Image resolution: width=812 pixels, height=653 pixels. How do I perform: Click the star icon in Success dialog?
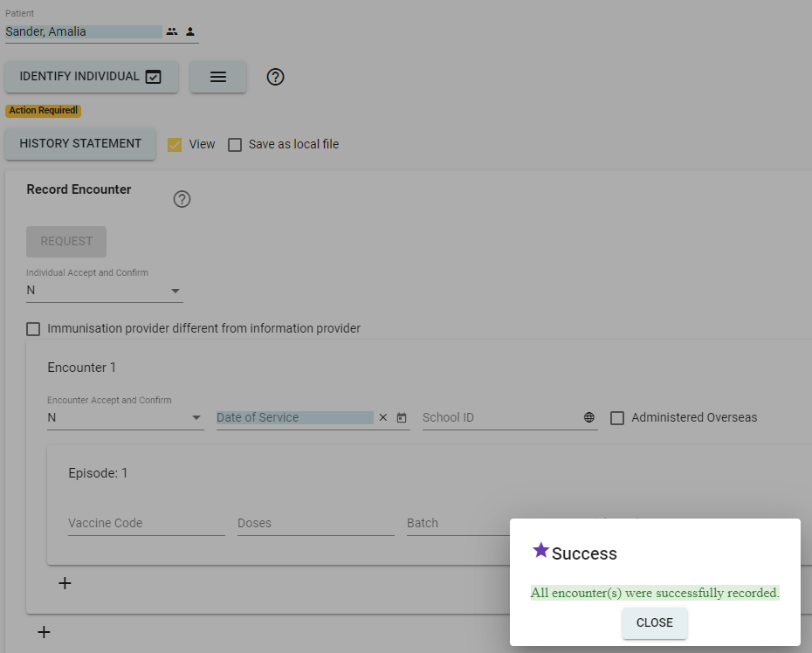pos(540,550)
